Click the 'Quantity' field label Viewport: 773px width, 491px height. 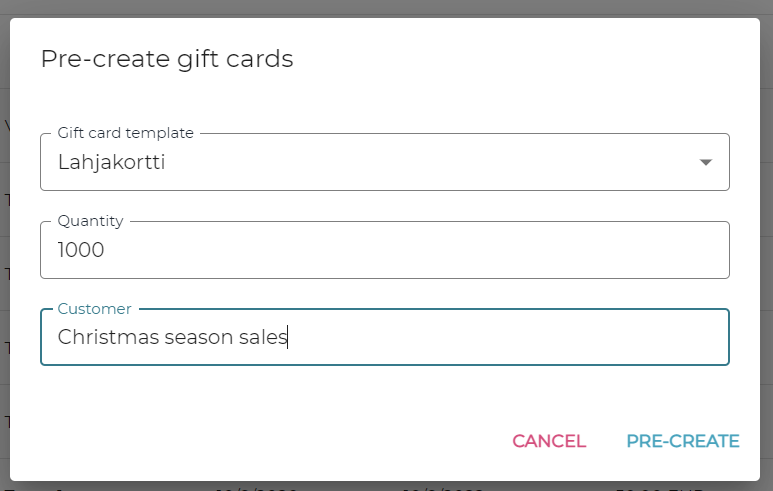click(x=90, y=221)
